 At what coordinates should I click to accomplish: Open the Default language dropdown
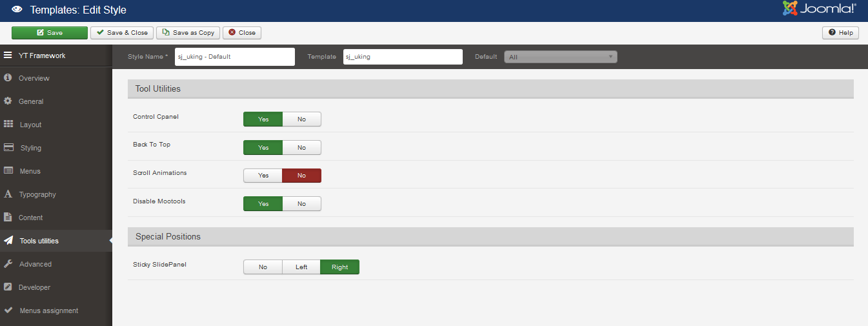(560, 57)
